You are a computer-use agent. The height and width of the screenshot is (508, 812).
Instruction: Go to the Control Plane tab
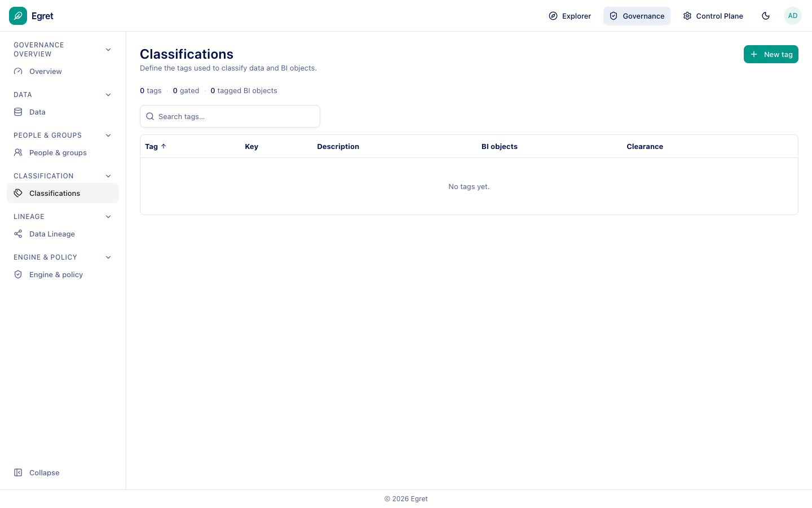tap(713, 16)
